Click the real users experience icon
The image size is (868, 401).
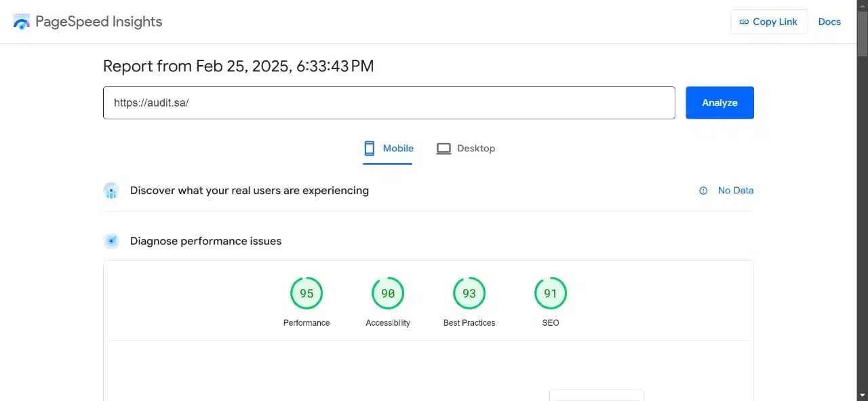coord(111,191)
